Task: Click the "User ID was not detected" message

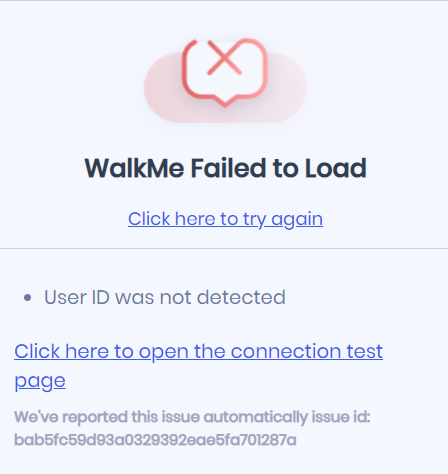Action: pyautogui.click(x=165, y=297)
